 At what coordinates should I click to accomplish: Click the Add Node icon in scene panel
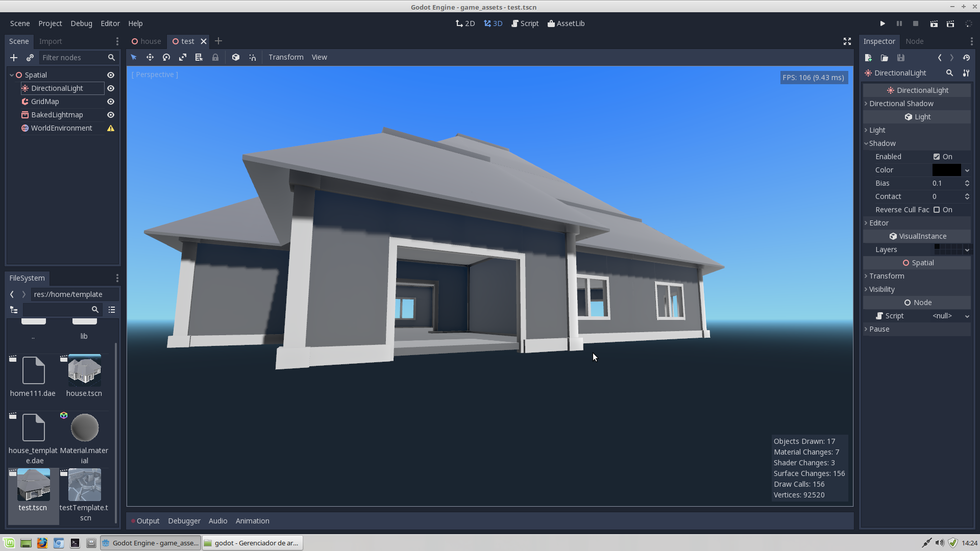(x=13, y=57)
